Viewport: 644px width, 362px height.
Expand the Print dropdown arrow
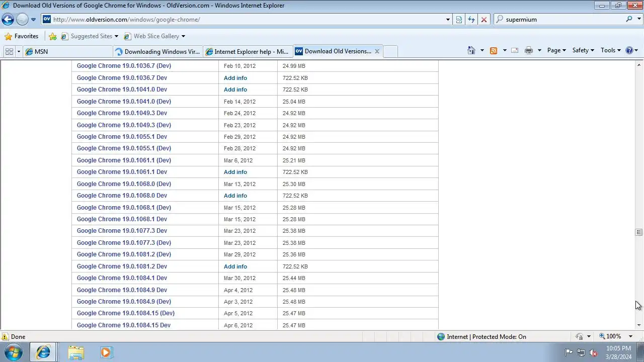point(539,50)
